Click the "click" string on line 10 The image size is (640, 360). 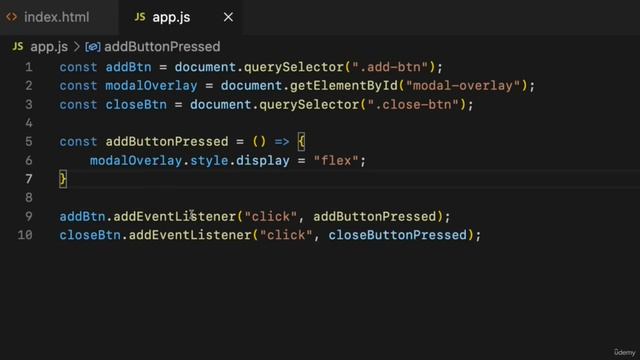[286, 235]
